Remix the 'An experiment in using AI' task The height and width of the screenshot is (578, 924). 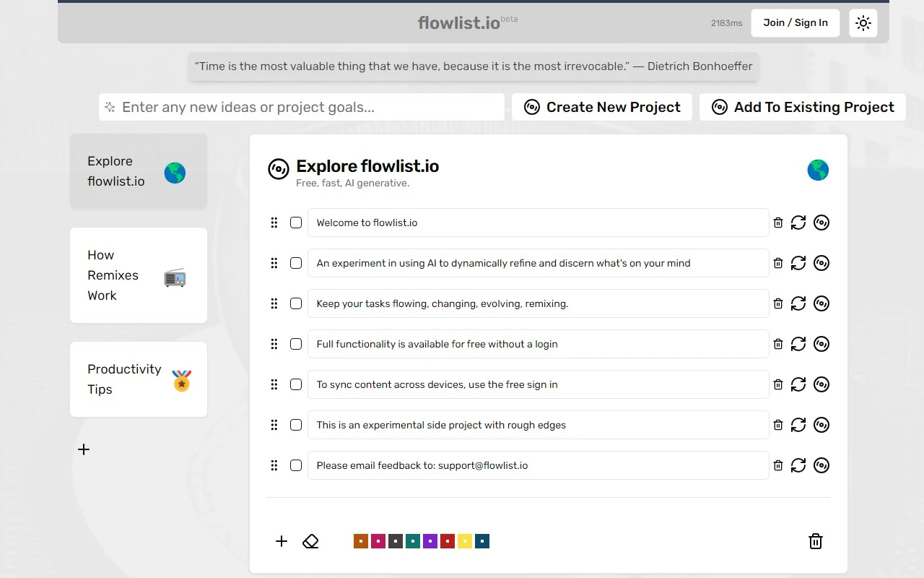pos(821,263)
